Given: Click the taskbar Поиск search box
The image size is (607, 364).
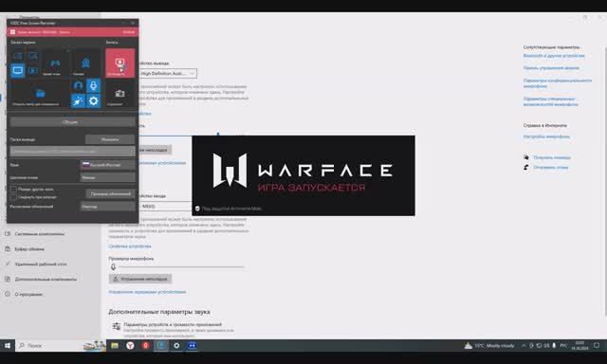Looking at the screenshot, I should [61, 345].
